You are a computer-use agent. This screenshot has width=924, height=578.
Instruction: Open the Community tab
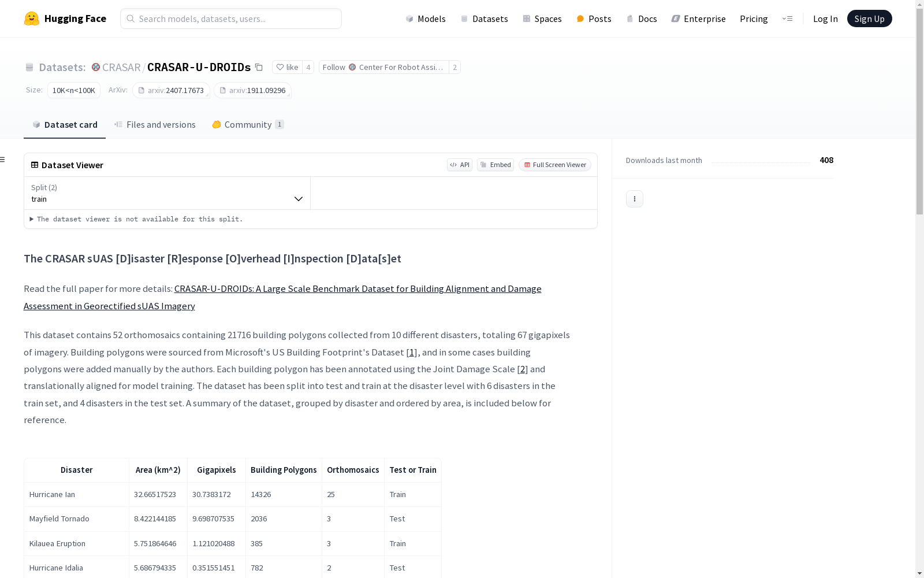coord(248,124)
